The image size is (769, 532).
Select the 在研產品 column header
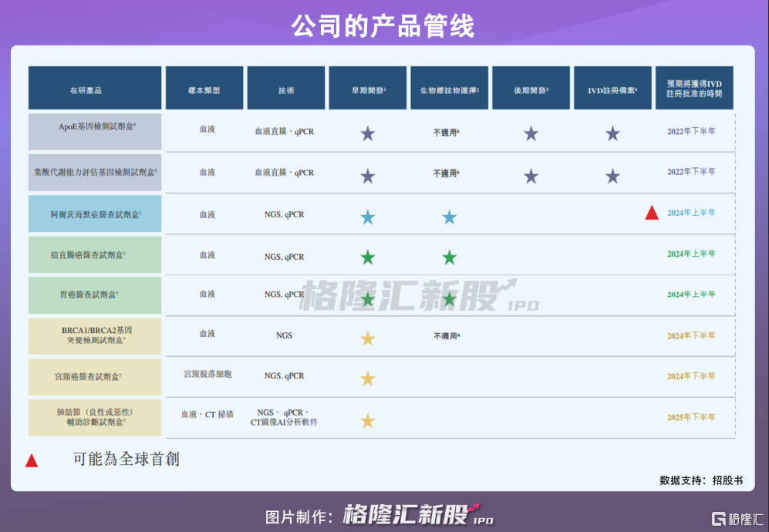[x=95, y=89]
